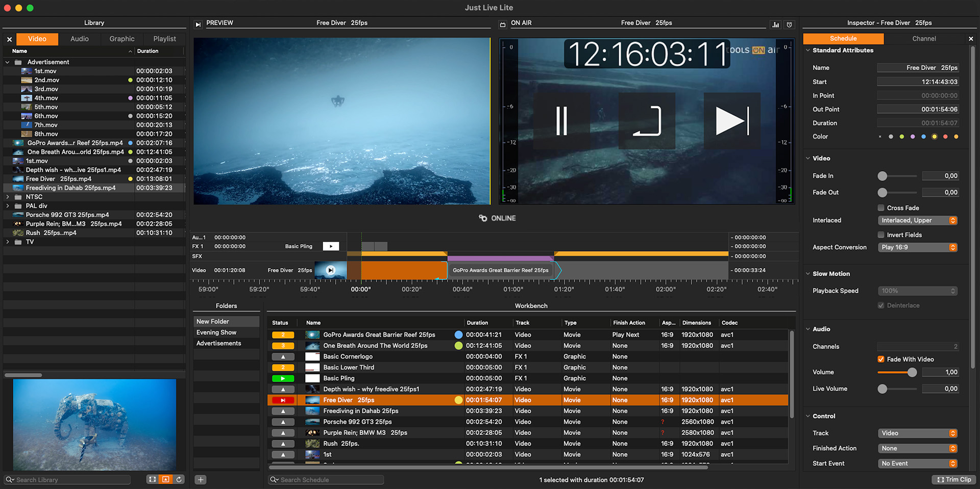Switch to the Graphic tab in the Library
Image resolution: width=980 pixels, height=489 pixels.
(121, 38)
